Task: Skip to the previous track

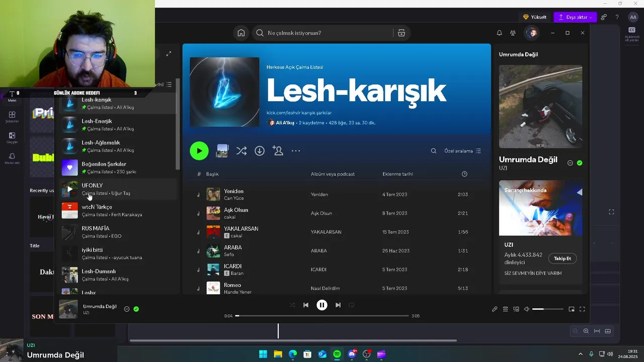Action: pos(306,305)
